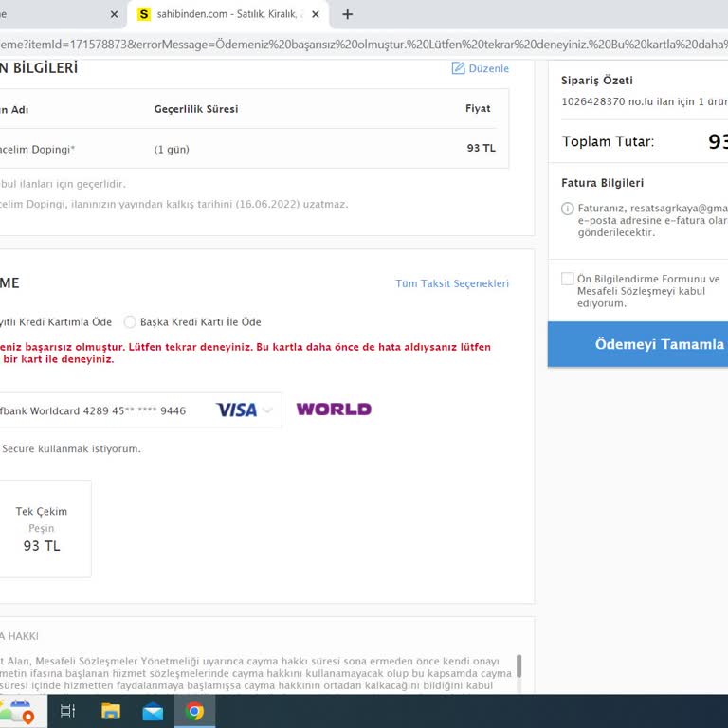
Task: Click the Düzenle edit pencil icon
Action: [x=458, y=68]
